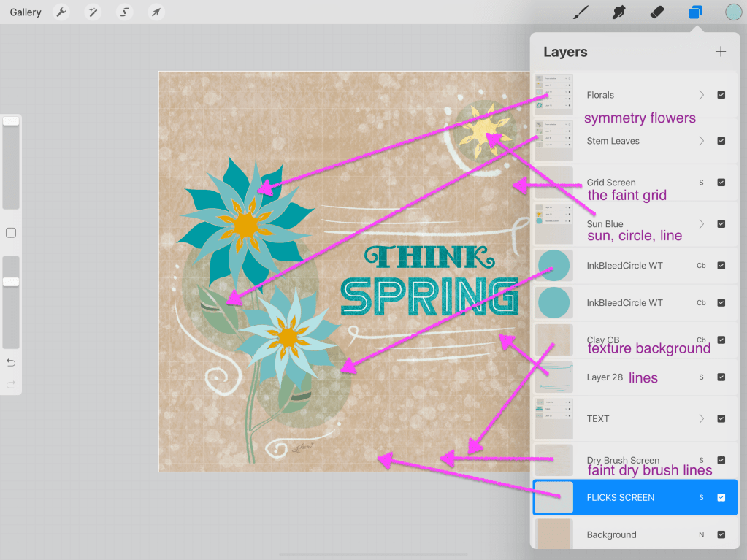Image resolution: width=747 pixels, height=560 pixels.
Task: Open blend mode of Grid Screen layer
Action: click(x=701, y=183)
